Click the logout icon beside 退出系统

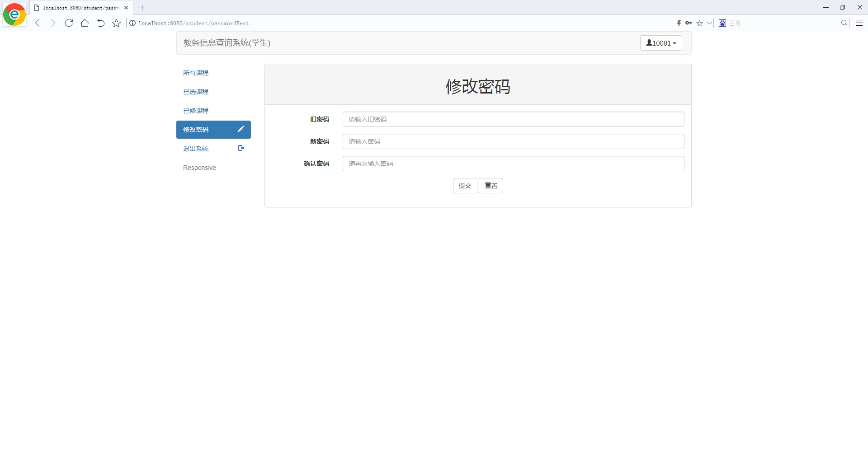pyautogui.click(x=241, y=148)
